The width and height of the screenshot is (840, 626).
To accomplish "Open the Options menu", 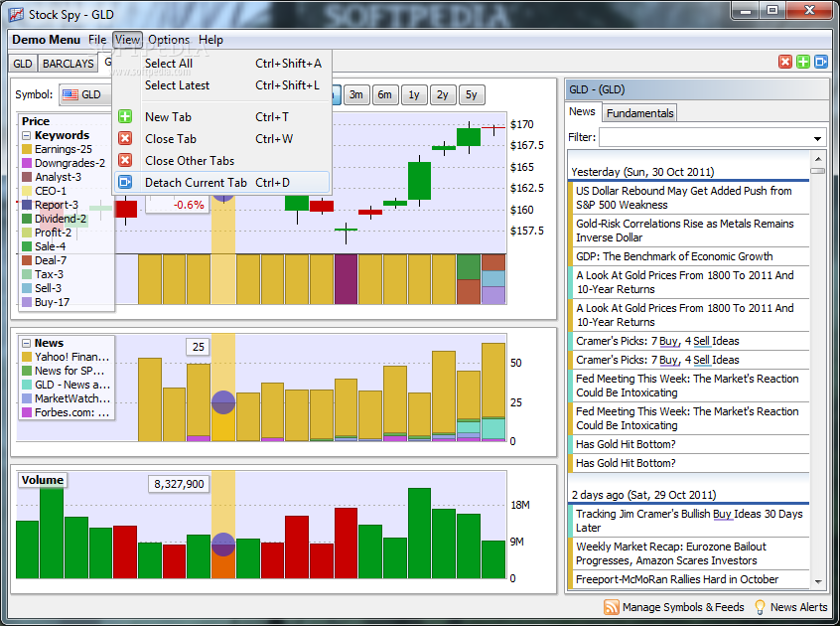I will [x=169, y=40].
